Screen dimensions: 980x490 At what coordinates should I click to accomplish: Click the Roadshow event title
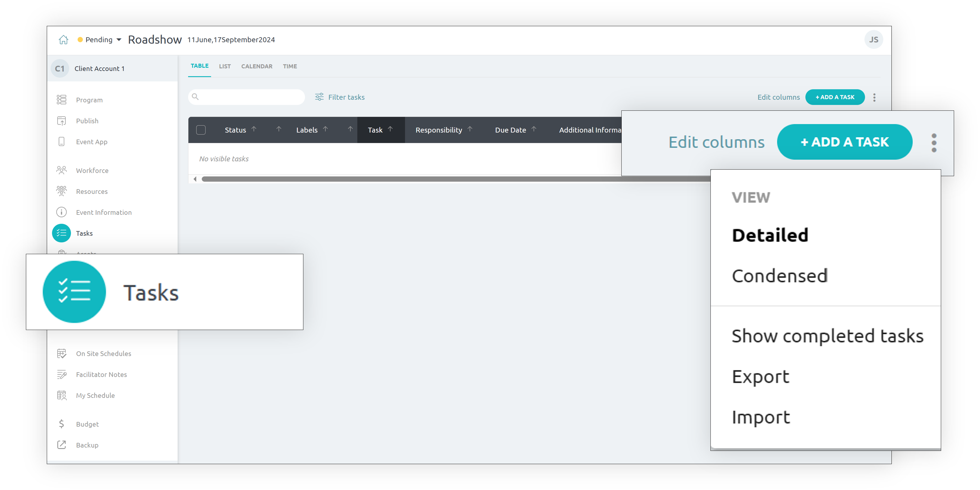click(x=154, y=39)
